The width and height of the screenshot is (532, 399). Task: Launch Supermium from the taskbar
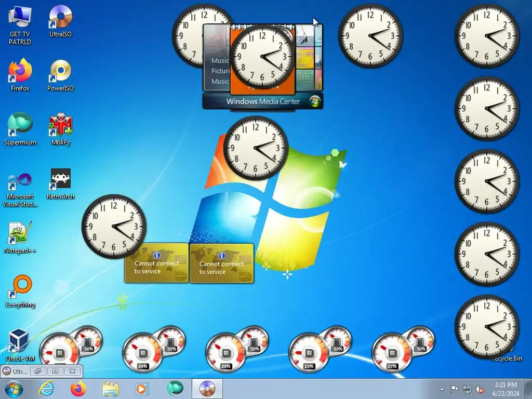tap(175, 389)
